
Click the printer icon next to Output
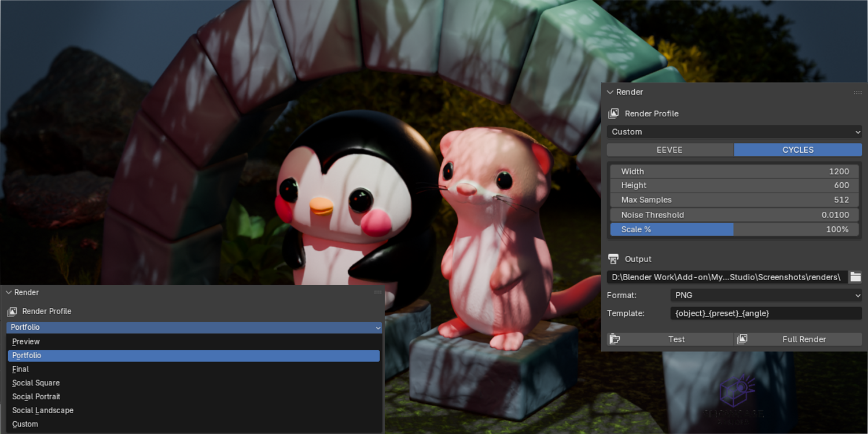coord(613,259)
